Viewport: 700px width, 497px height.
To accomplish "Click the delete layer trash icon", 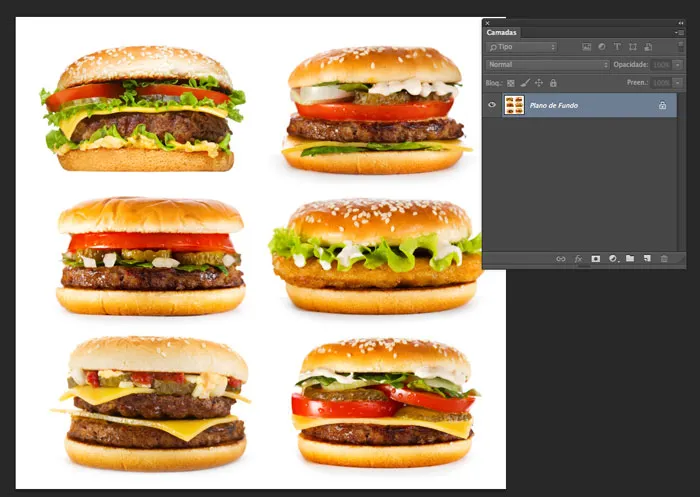I will click(x=664, y=259).
